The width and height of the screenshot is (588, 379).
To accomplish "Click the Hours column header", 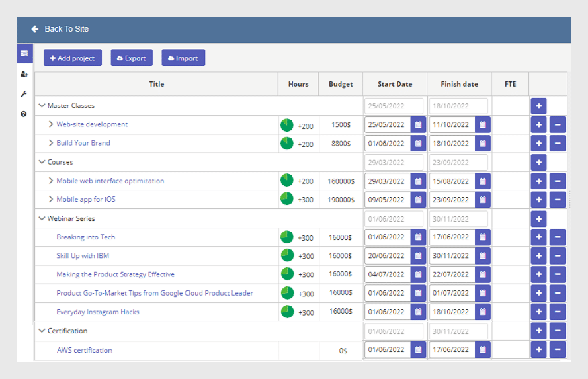I will [298, 84].
